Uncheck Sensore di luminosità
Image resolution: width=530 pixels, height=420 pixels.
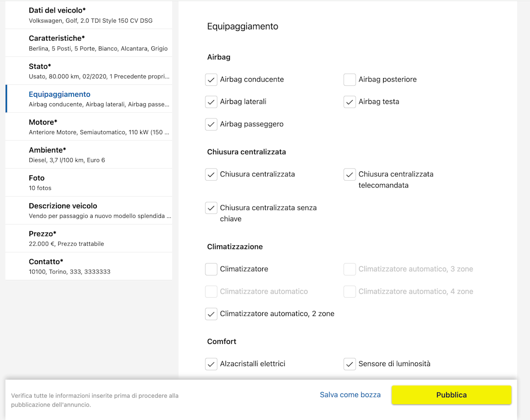(349, 364)
